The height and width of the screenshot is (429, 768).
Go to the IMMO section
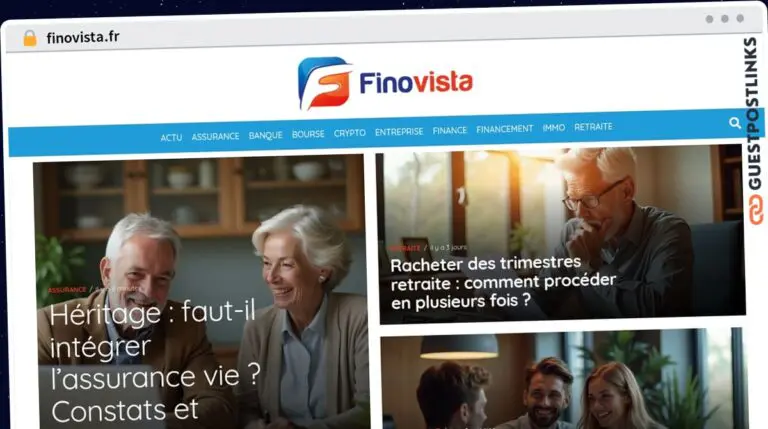(x=553, y=127)
